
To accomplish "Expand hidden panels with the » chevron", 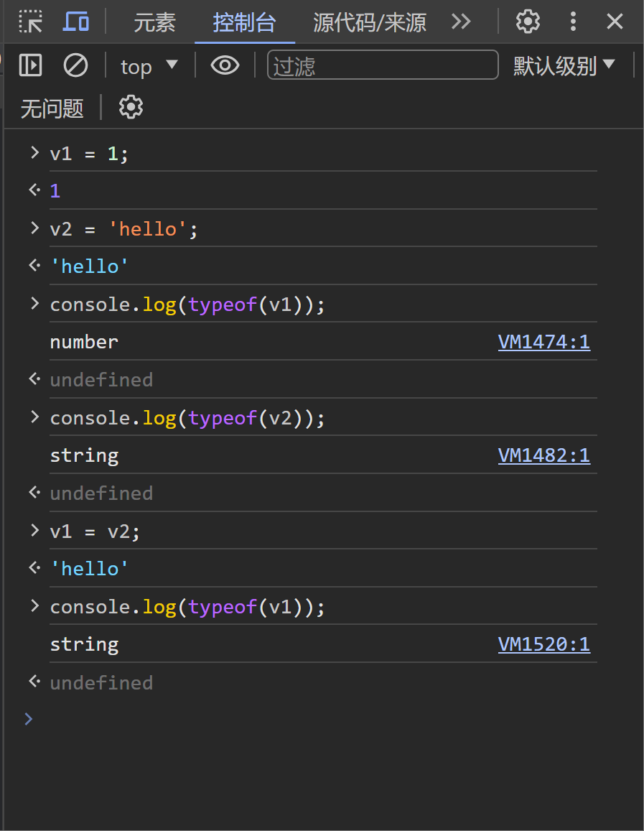I will [460, 22].
